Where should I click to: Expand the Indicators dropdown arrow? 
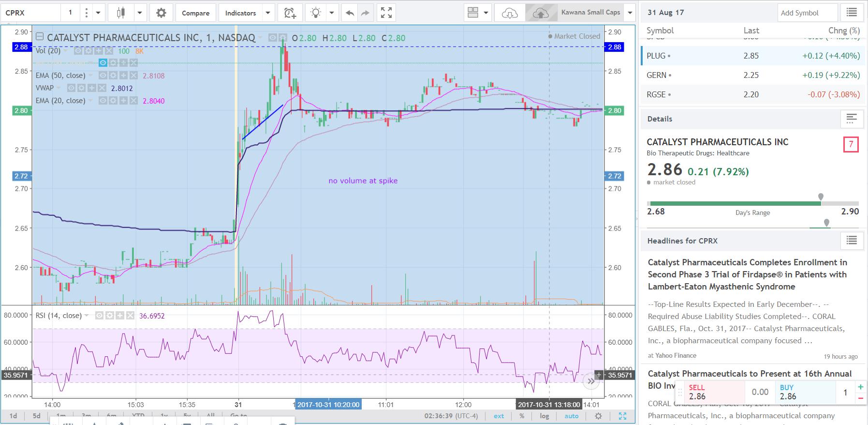tap(268, 13)
